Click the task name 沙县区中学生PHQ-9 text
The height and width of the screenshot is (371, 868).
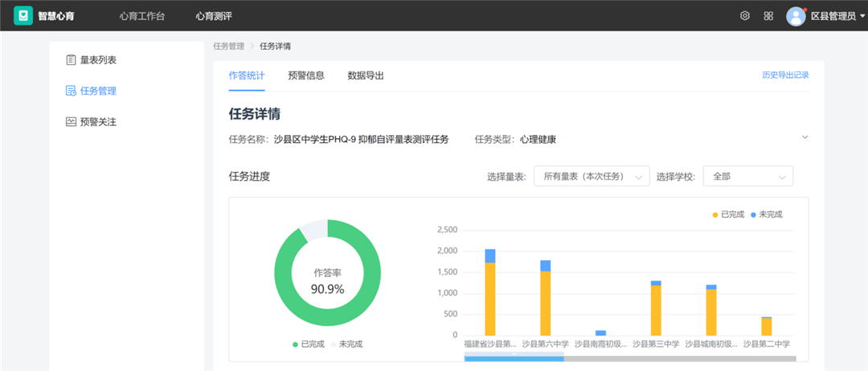pyautogui.click(x=361, y=140)
